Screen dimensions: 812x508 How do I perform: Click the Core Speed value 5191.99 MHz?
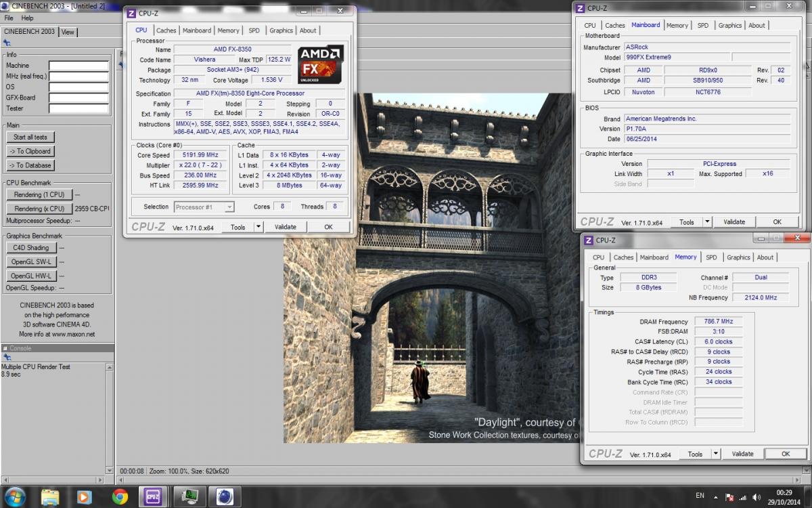pyautogui.click(x=200, y=155)
